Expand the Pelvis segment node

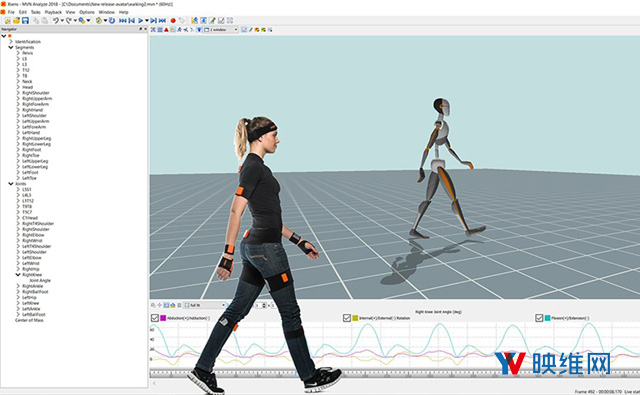[18, 53]
